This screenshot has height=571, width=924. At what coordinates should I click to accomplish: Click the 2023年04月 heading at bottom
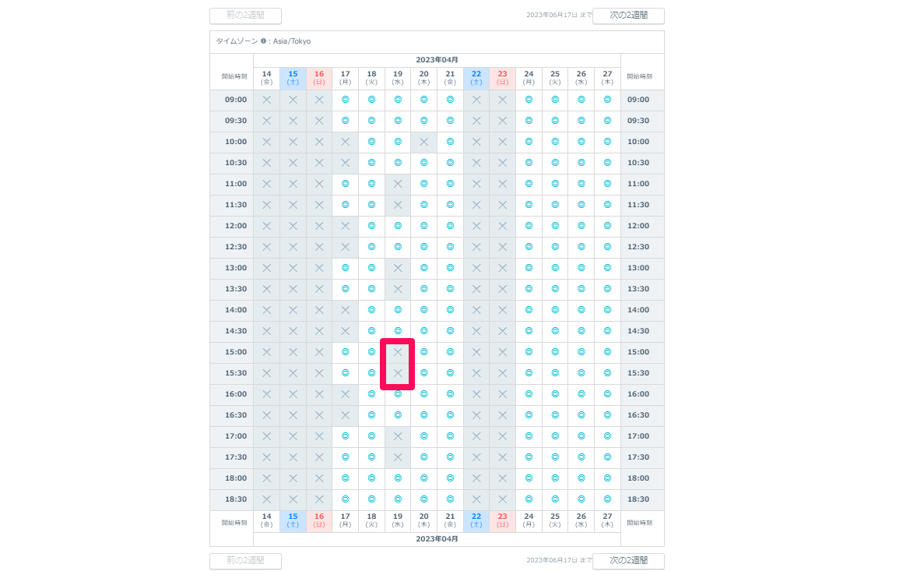click(437, 539)
